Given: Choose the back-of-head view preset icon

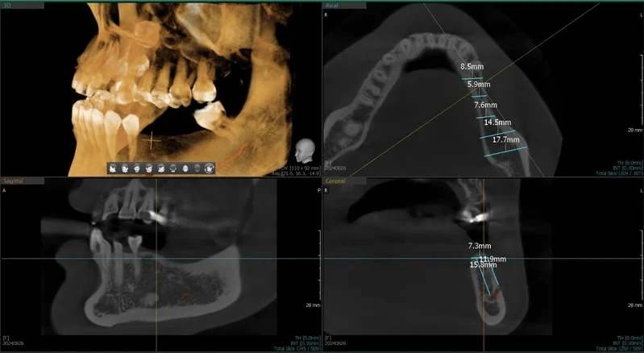Looking at the screenshot, I should coord(173,168).
